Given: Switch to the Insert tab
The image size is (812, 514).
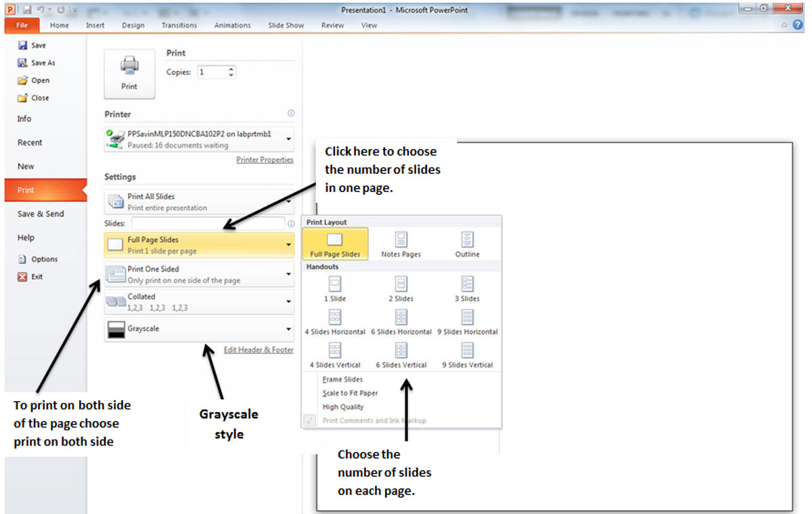Looking at the screenshot, I should [x=95, y=25].
